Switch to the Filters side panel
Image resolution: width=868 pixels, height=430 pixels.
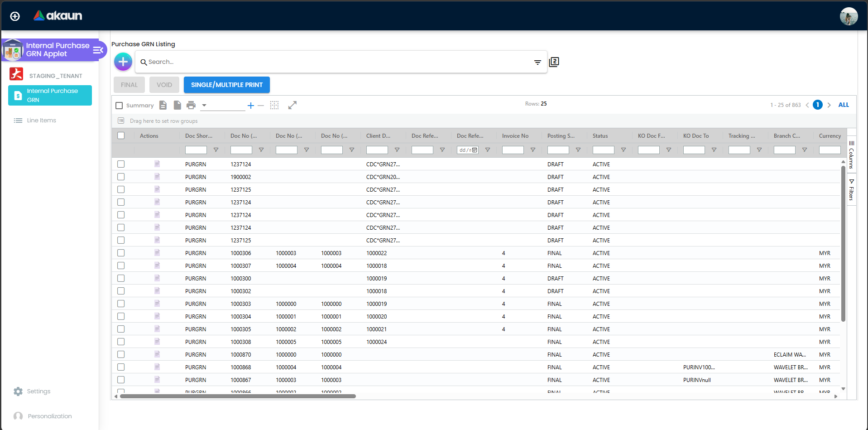852,189
